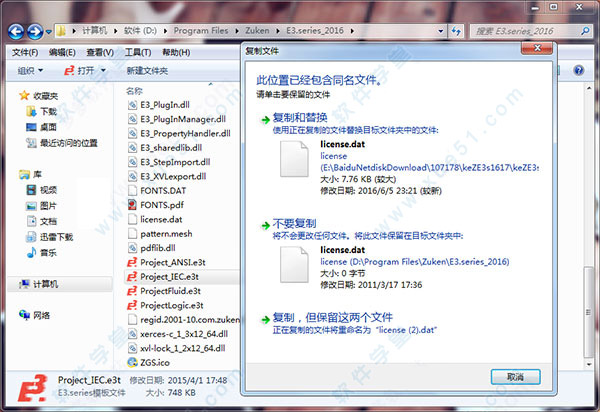The image size is (600, 412).
Task: Select the E3_PlugIn.dll file icon
Action: 132,105
